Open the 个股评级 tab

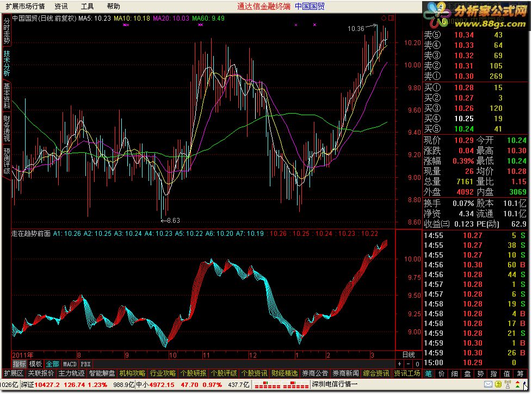coord(224,373)
